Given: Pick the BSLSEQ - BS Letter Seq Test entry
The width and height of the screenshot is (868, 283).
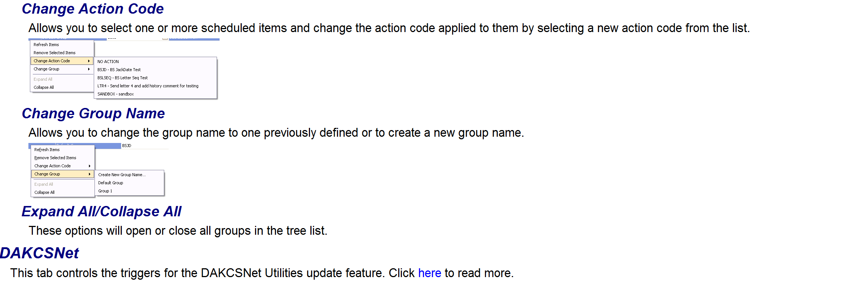Looking at the screenshot, I should click(123, 78).
